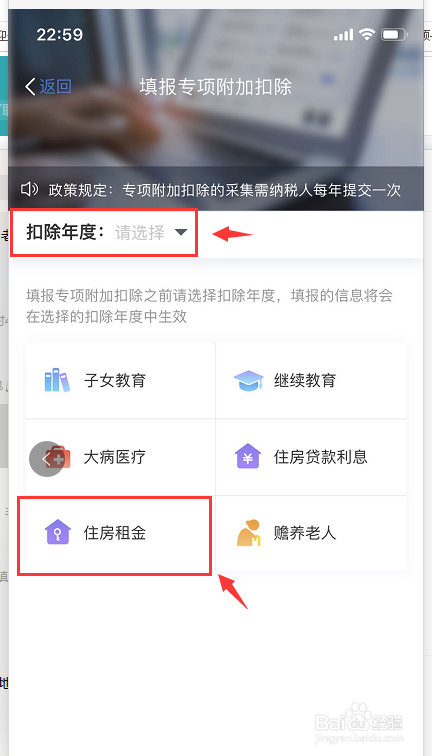Tap the back chevron arrow at the top
The width and height of the screenshot is (432, 756).
pyautogui.click(x=30, y=87)
